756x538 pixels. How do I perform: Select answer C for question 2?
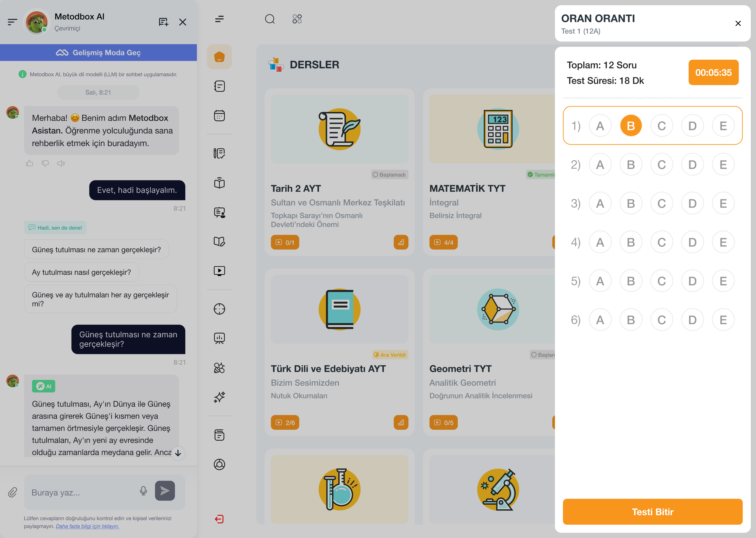[x=662, y=164]
